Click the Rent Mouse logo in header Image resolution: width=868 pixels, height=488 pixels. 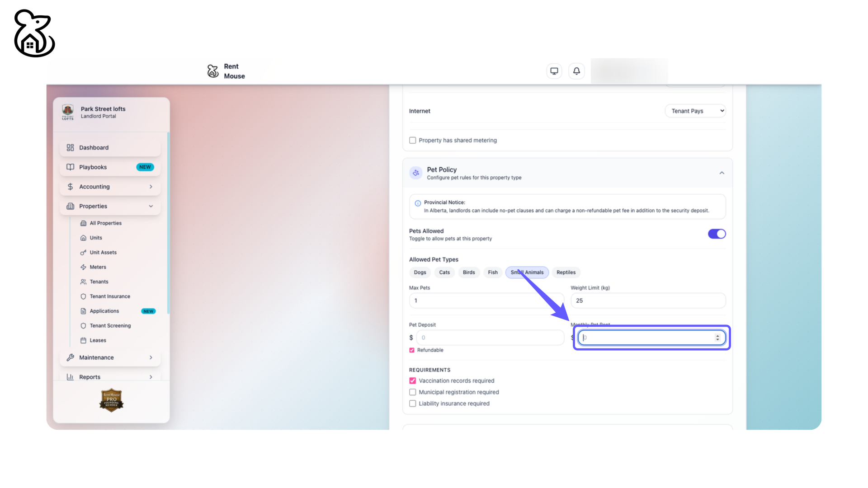coord(213,71)
